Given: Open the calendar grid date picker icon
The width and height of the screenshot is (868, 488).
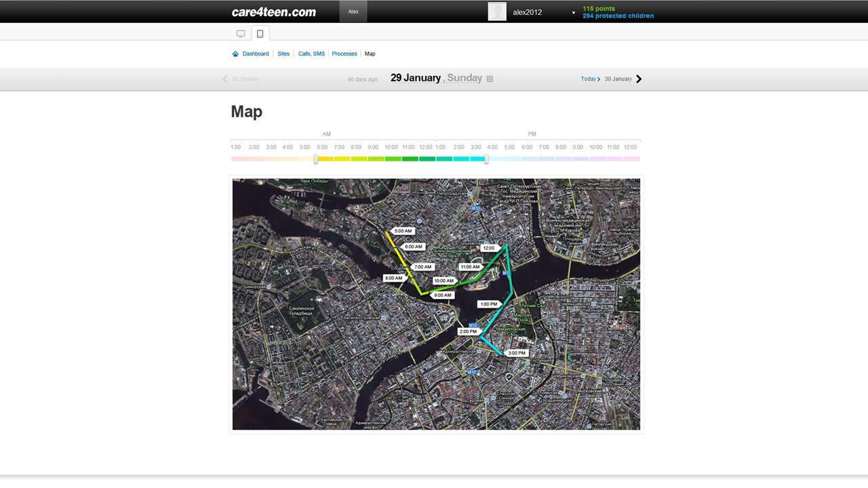Looking at the screenshot, I should (490, 79).
